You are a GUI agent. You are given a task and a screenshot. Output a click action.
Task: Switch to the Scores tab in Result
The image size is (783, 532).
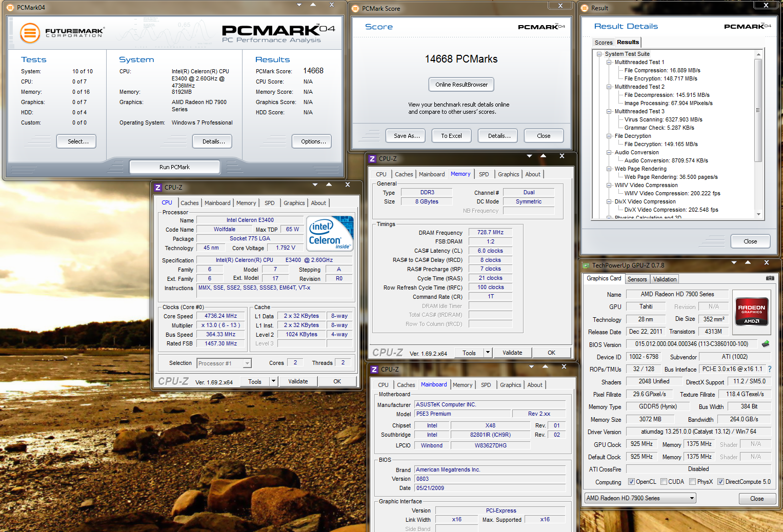[604, 43]
